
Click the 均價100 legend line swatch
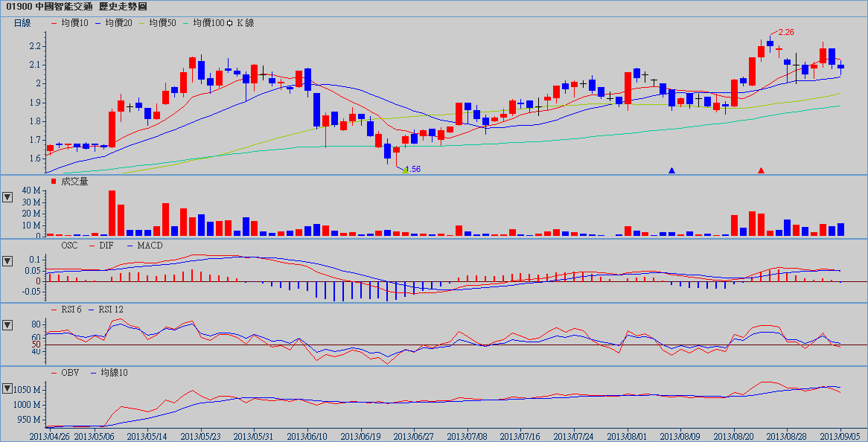[186, 23]
